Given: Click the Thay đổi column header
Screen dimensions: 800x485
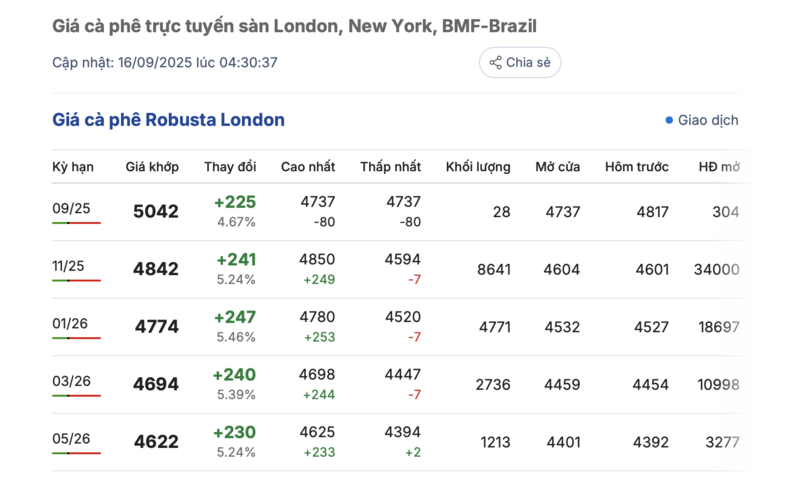Looking at the screenshot, I should pos(230,167).
